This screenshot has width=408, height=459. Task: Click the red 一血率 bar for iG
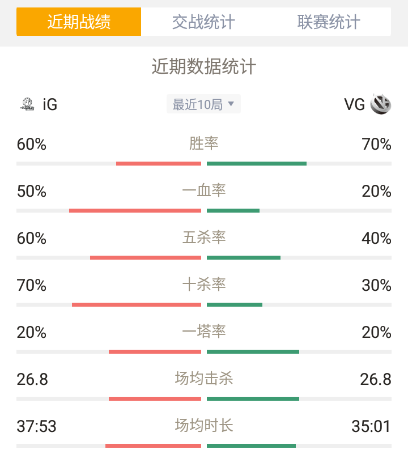135,211
